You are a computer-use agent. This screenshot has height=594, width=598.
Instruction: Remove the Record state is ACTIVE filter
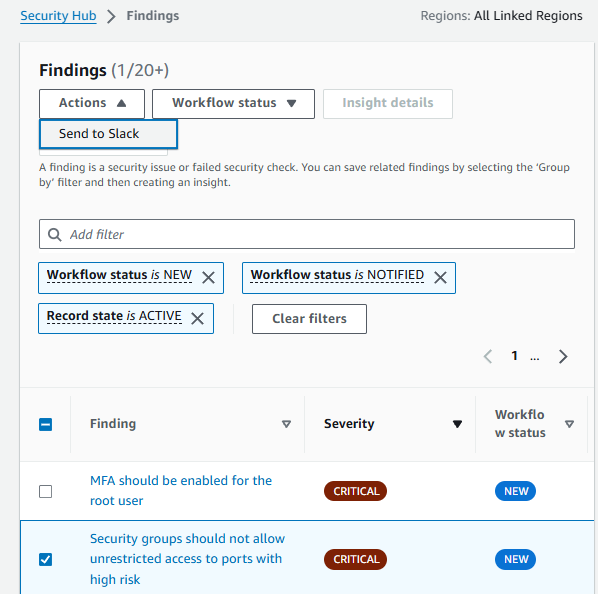coord(197,318)
